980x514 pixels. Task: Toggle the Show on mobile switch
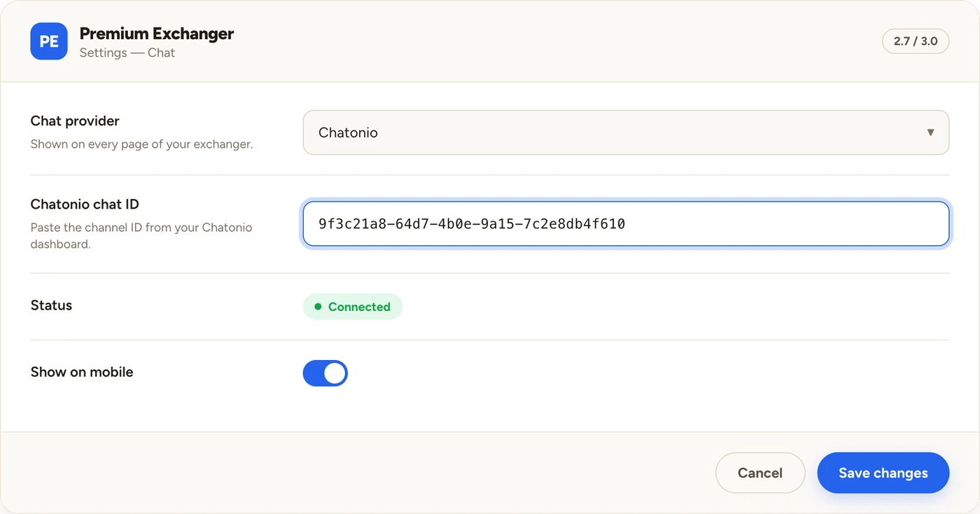[x=325, y=373]
